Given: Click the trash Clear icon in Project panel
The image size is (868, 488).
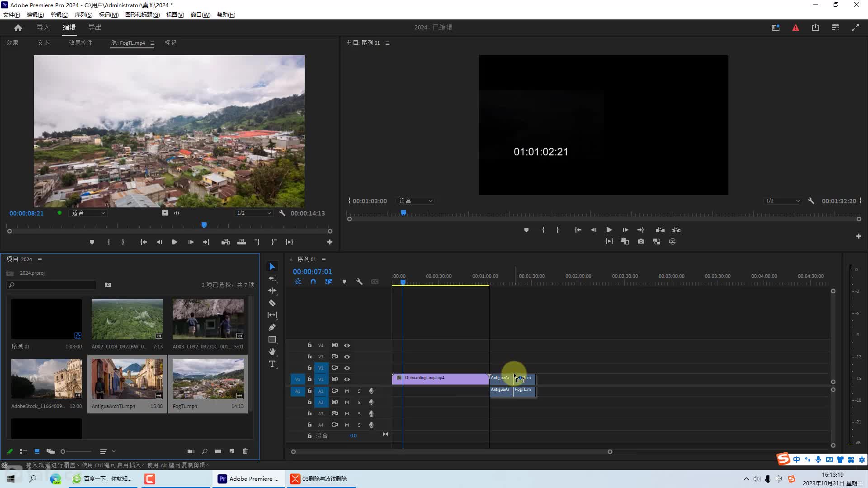Looking at the screenshot, I should pos(245,451).
